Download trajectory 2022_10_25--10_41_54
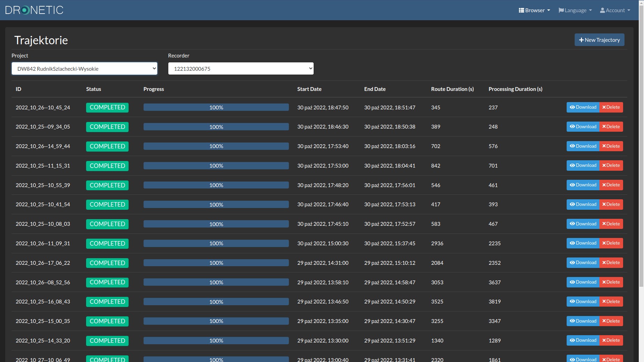The image size is (644, 362). [583, 205]
